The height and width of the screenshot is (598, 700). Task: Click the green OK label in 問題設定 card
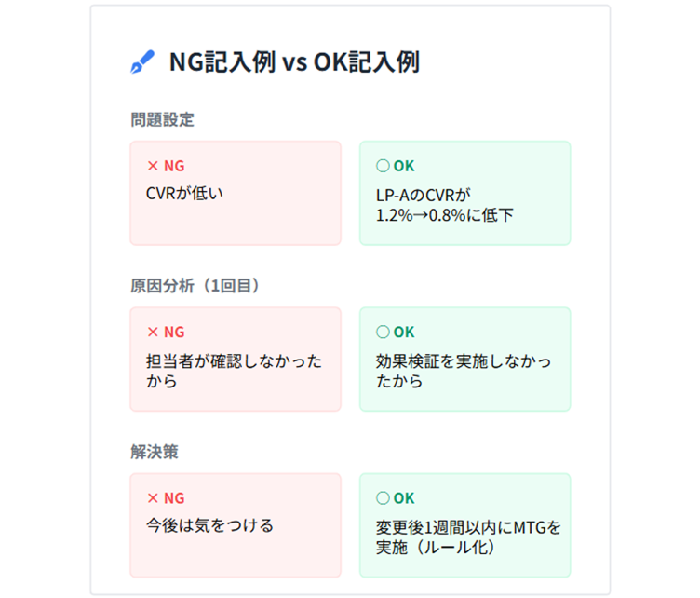[x=404, y=166]
